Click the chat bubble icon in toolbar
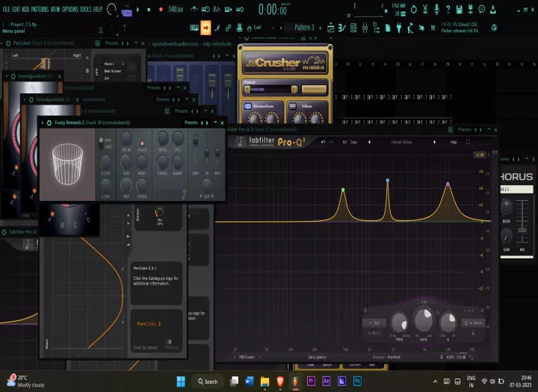 pyautogui.click(x=482, y=9)
